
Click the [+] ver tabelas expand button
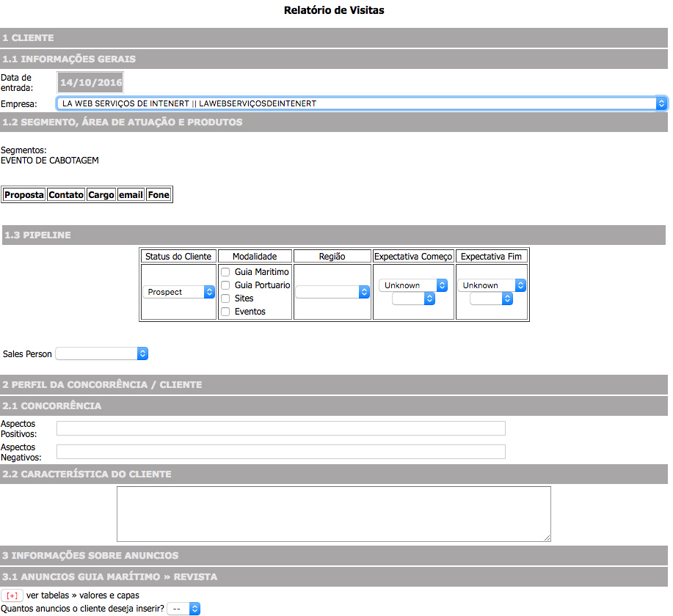coord(12,595)
